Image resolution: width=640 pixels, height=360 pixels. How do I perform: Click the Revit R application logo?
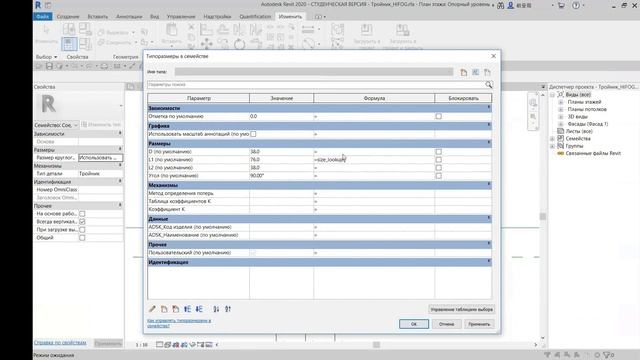point(38,5)
